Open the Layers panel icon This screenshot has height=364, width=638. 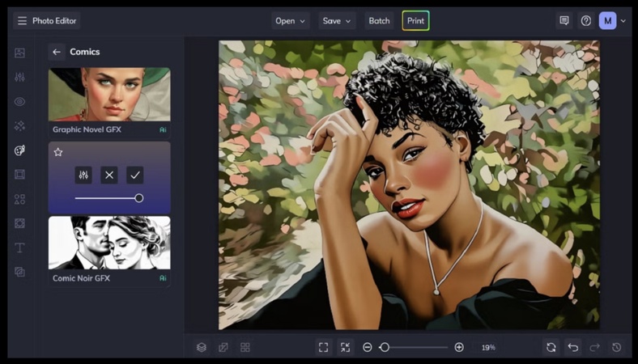[202, 347]
